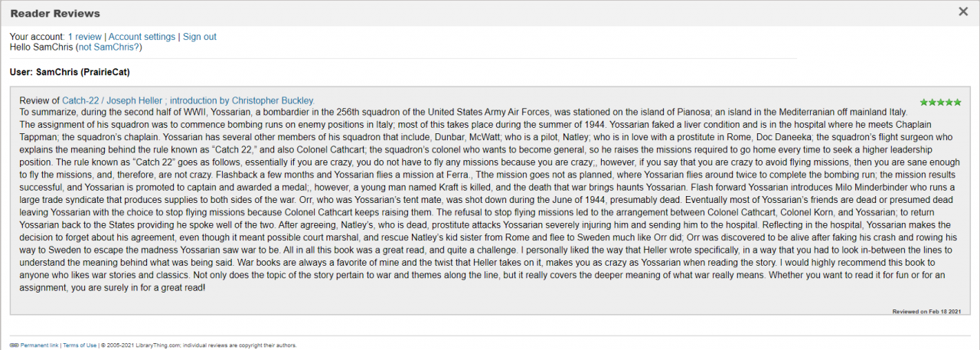Open Account settings
This screenshot has height=350, width=980.
click(142, 37)
